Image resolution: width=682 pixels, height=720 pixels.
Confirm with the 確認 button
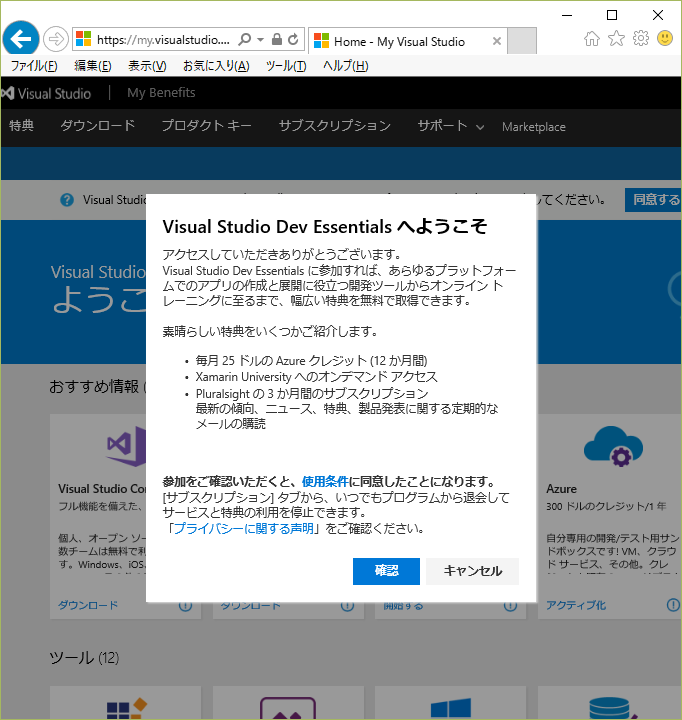[x=386, y=571]
